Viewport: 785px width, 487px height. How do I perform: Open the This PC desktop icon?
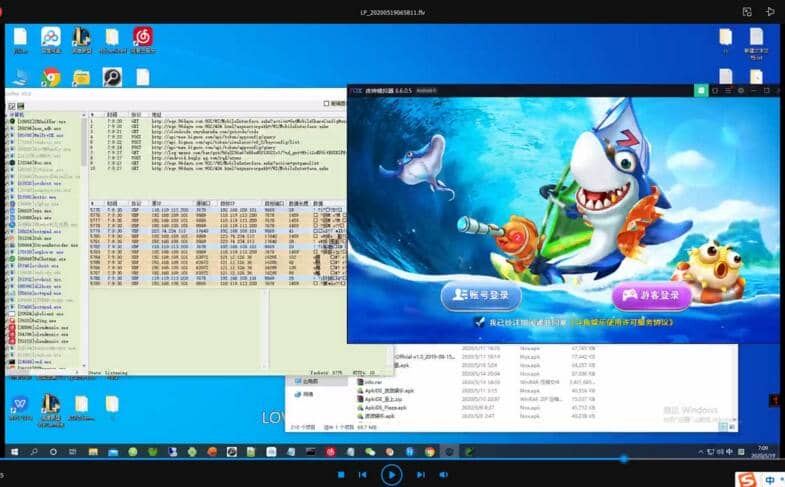[21, 78]
